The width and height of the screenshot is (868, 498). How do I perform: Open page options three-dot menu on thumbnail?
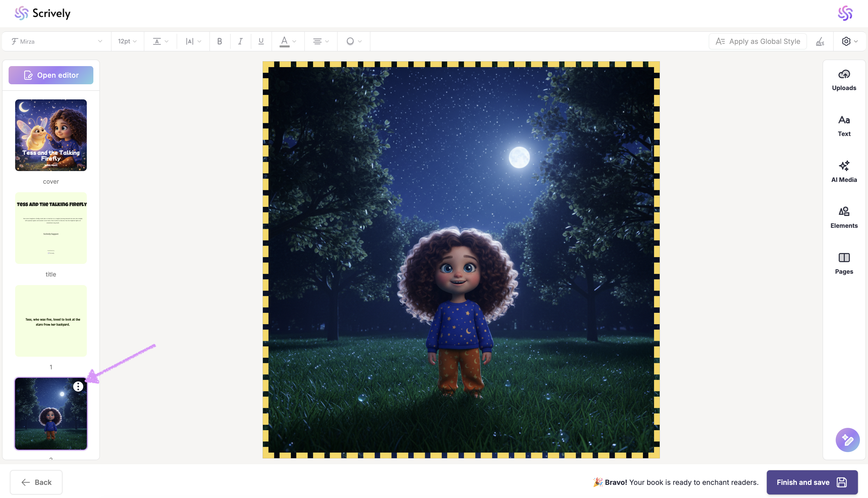click(x=78, y=386)
